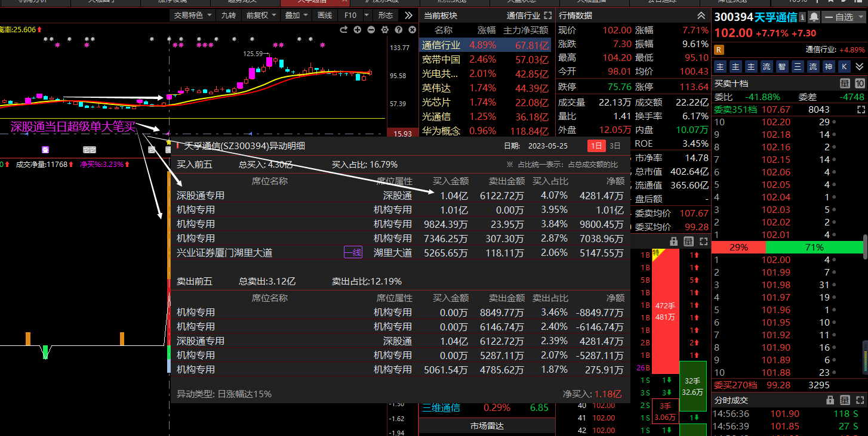This screenshot has width=868, height=436.
Task: Click the 智 indicator button
Action: click(781, 67)
